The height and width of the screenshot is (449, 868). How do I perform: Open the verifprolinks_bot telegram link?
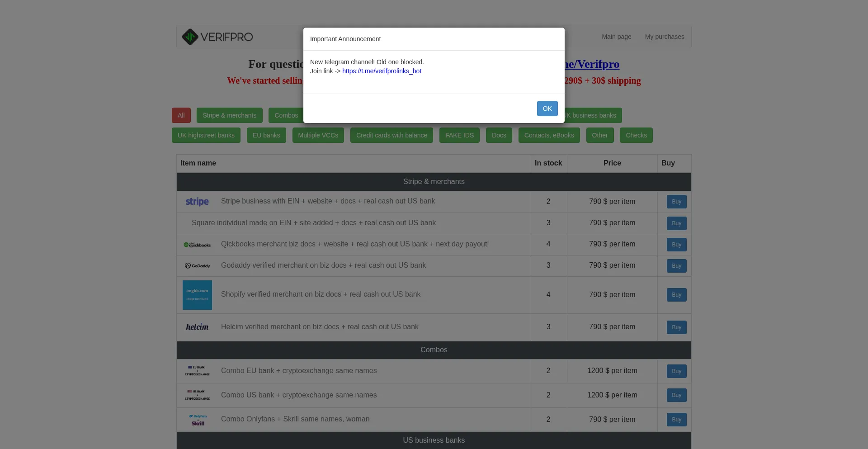tap(382, 71)
